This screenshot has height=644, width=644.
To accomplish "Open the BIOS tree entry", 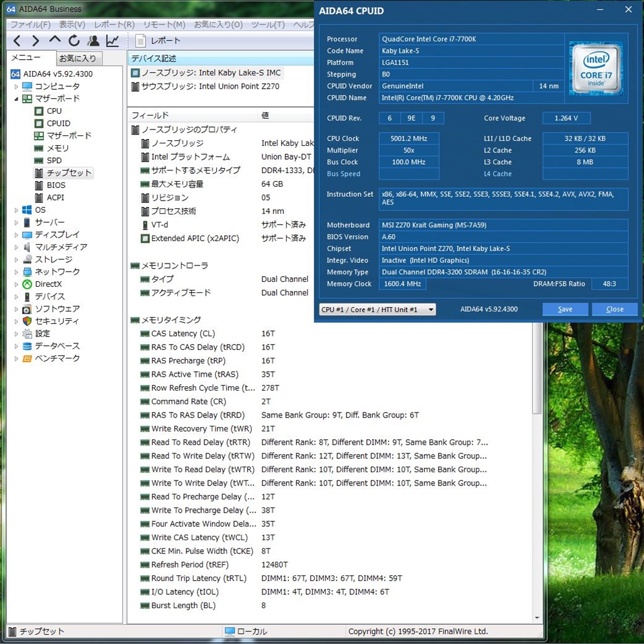I will [56, 185].
